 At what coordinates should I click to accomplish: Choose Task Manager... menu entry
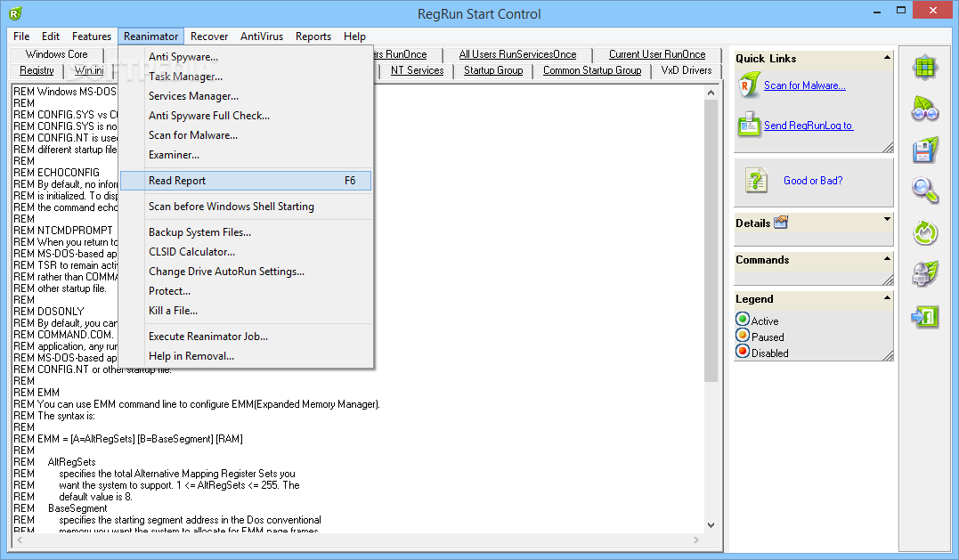(x=246, y=77)
